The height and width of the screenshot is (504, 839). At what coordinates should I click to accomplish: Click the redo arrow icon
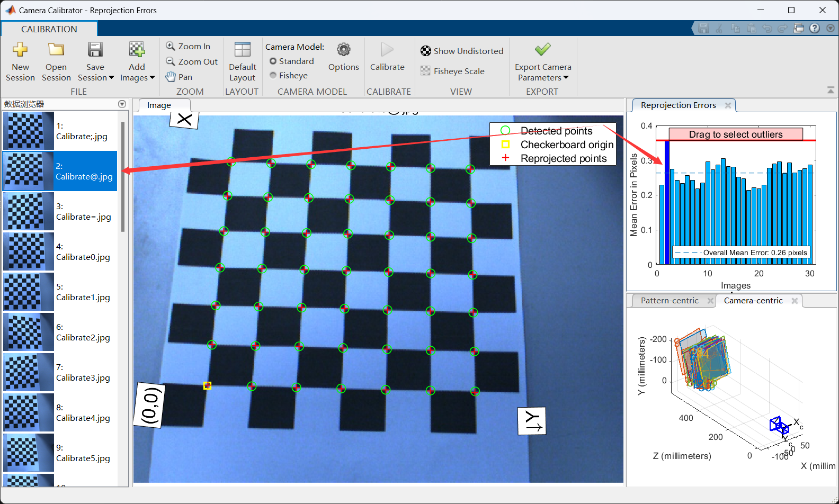pyautogui.click(x=782, y=29)
